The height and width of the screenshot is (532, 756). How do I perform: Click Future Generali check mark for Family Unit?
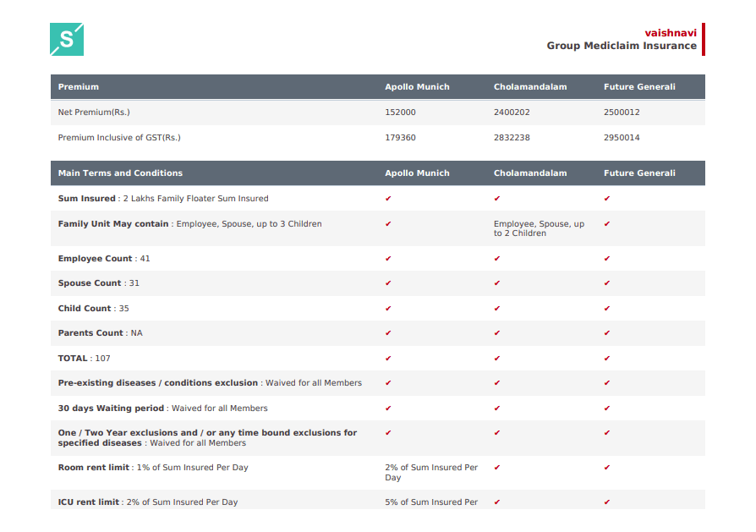click(x=607, y=224)
